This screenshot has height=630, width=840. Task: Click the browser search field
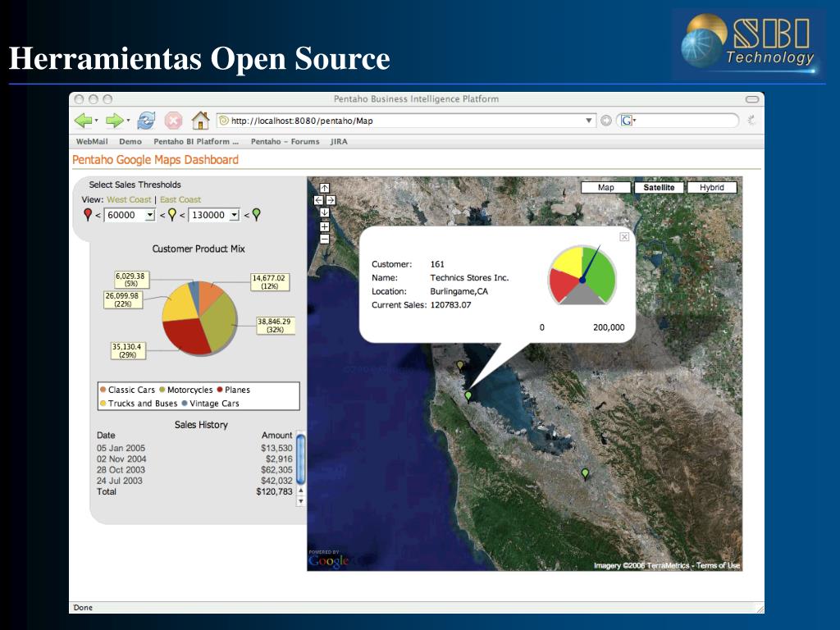click(x=678, y=121)
